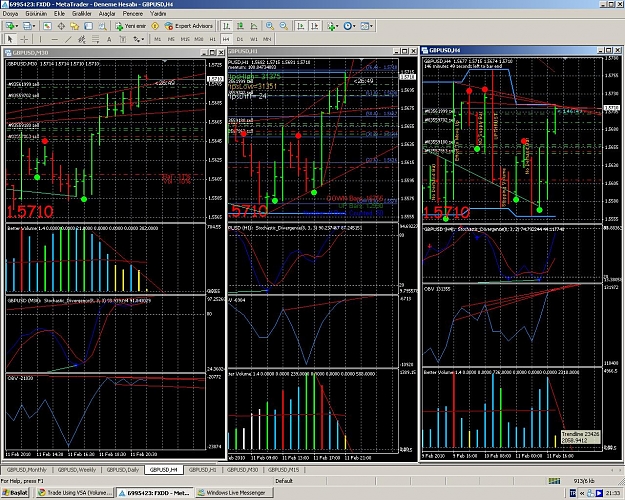Viewport: 625px width, 500px height.
Task: Select the Fibonacci retracement tool
Action: (95, 39)
